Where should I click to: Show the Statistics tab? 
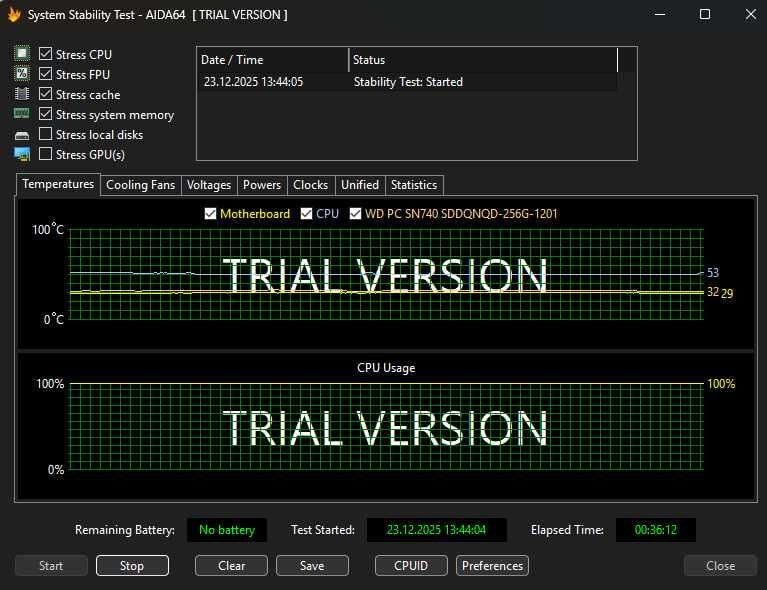click(414, 185)
